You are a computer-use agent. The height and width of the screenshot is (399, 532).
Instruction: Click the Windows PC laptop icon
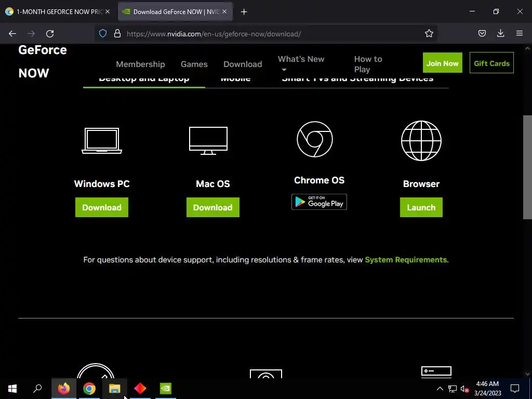[x=102, y=140]
